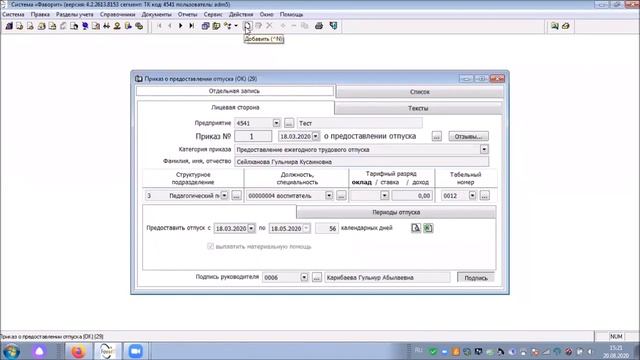Screen dimensions: 640x360
Task: Open the Документы menu
Action: (x=156, y=14)
